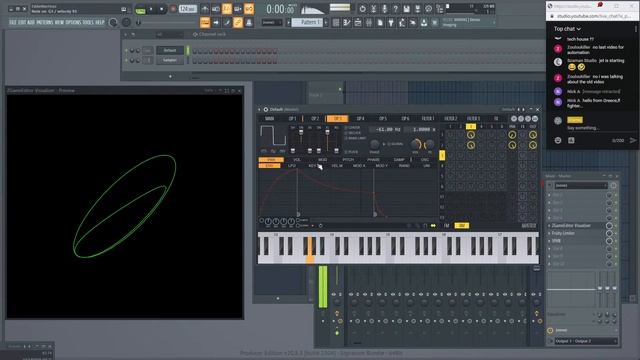The width and height of the screenshot is (640, 360).
Task: Toggle the orange link controllers icon
Action: tap(238, 22)
